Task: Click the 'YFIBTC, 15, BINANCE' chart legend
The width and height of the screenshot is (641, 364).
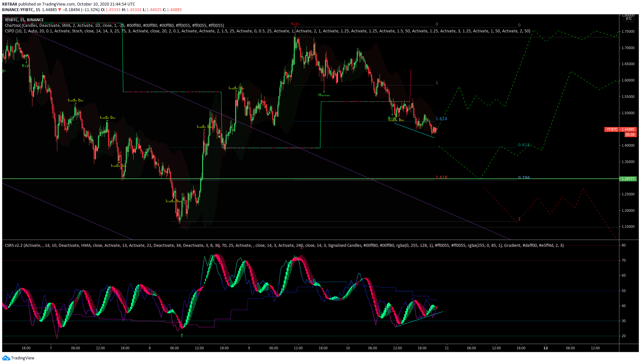Action: 24,20
